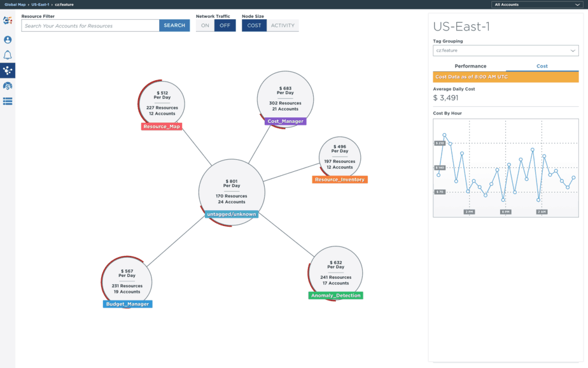Click the CloudZero logo icon

(8, 21)
